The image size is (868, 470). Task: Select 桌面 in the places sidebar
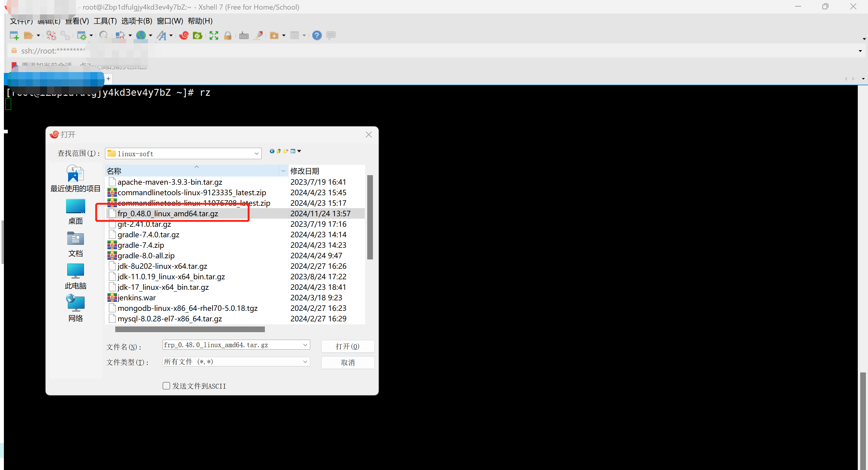(76, 212)
